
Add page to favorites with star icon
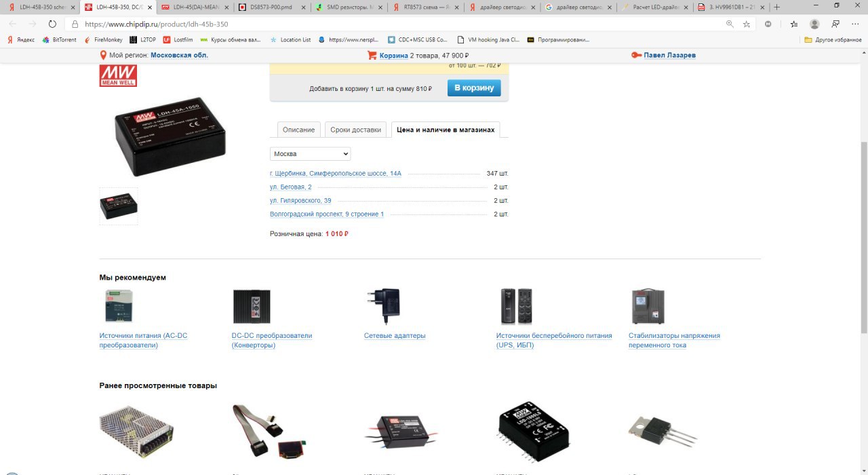[747, 24]
